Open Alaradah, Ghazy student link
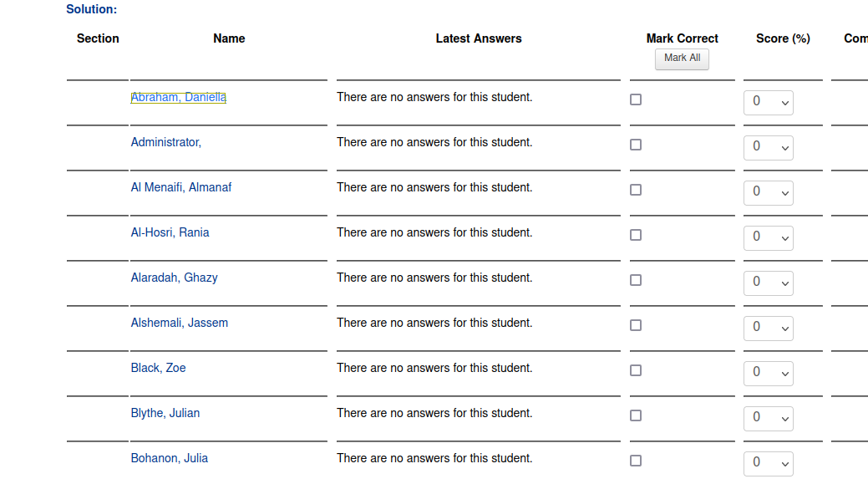Viewport: 868px width, 479px height. pyautogui.click(x=175, y=278)
